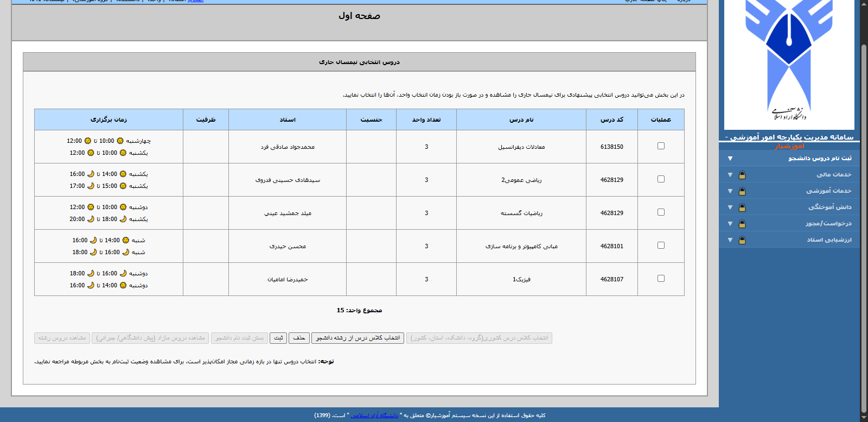Click the greyed انتخاب کلاس درس کشوری button
The height and width of the screenshot is (422, 868).
(479, 338)
